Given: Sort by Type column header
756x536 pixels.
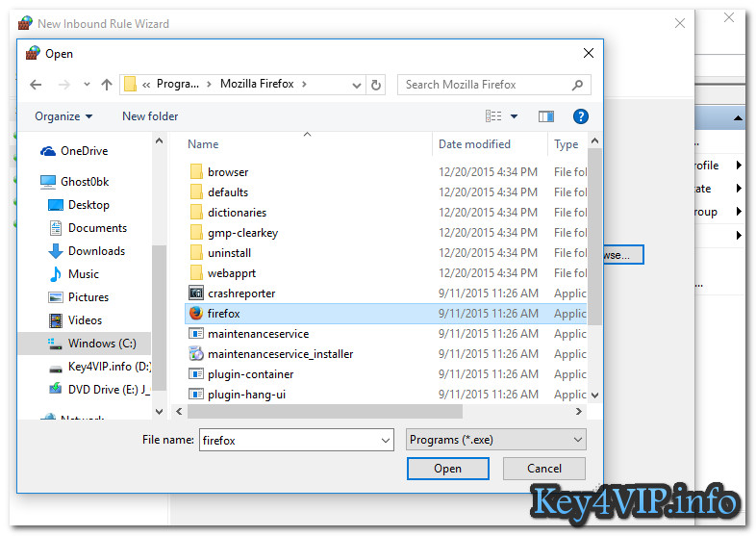Looking at the screenshot, I should click(x=567, y=144).
